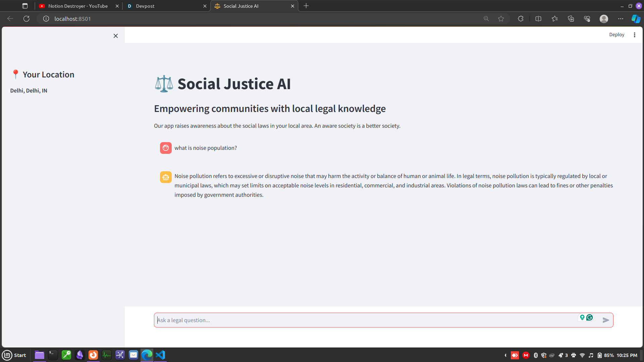
Task: Click the robot avatar next to the AI answer
Action: [x=166, y=177]
